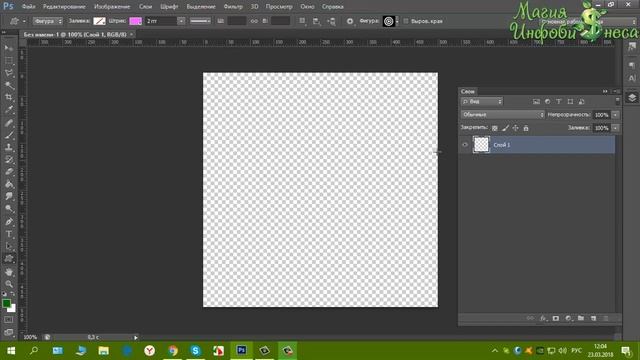Image resolution: width=640 pixels, height=360 pixels.
Task: Select the Hand tool
Action: pyautogui.click(x=9, y=272)
